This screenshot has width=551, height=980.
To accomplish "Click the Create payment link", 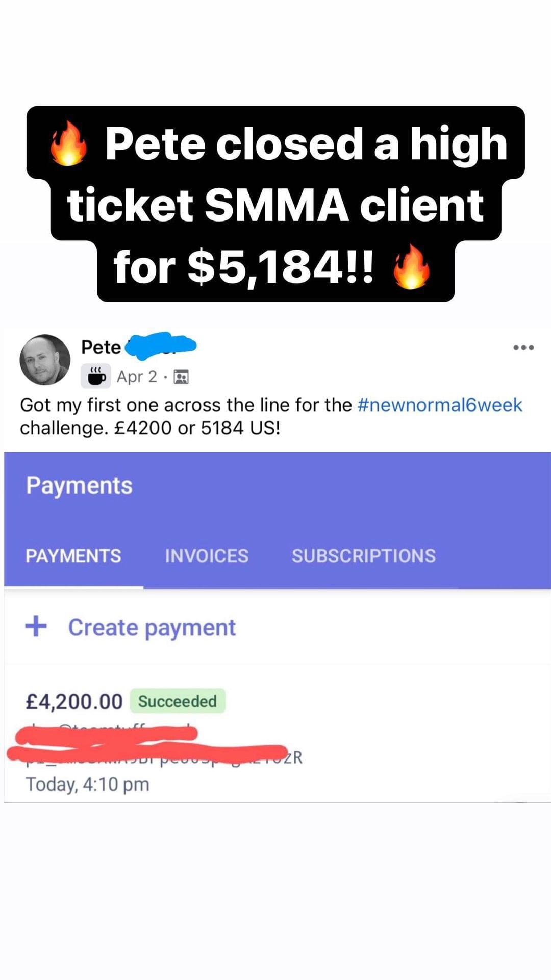I will (x=152, y=627).
